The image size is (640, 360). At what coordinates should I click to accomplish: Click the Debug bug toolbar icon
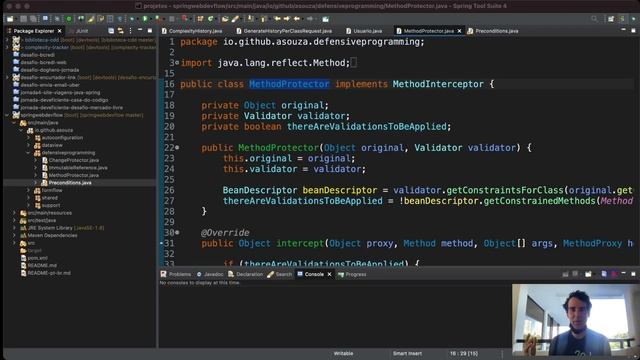(132, 19)
